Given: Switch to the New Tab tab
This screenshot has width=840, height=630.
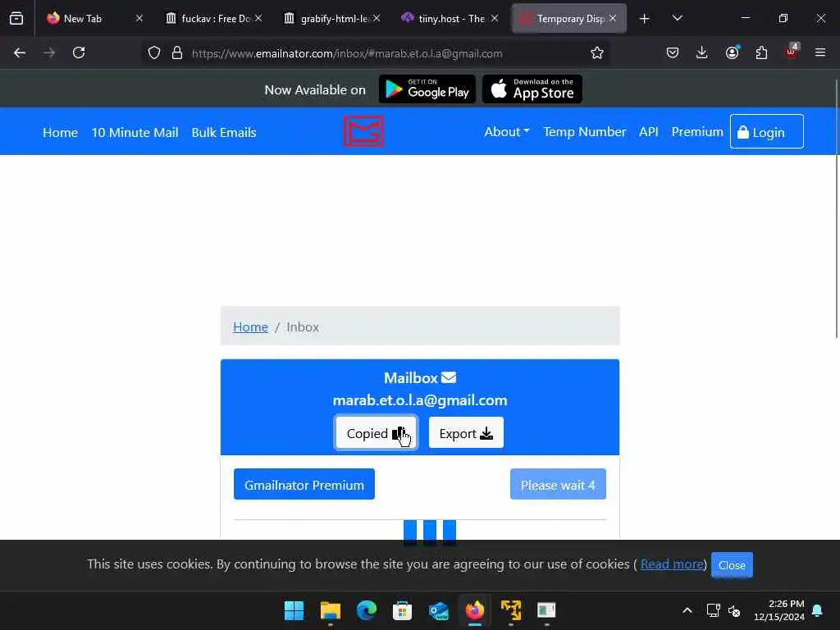Looking at the screenshot, I should point(94,18).
